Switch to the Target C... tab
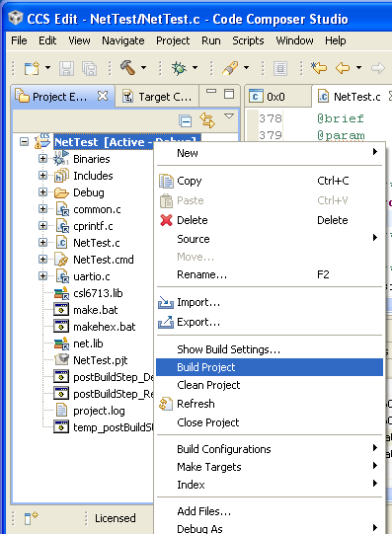The height and width of the screenshot is (534, 392). 157,97
